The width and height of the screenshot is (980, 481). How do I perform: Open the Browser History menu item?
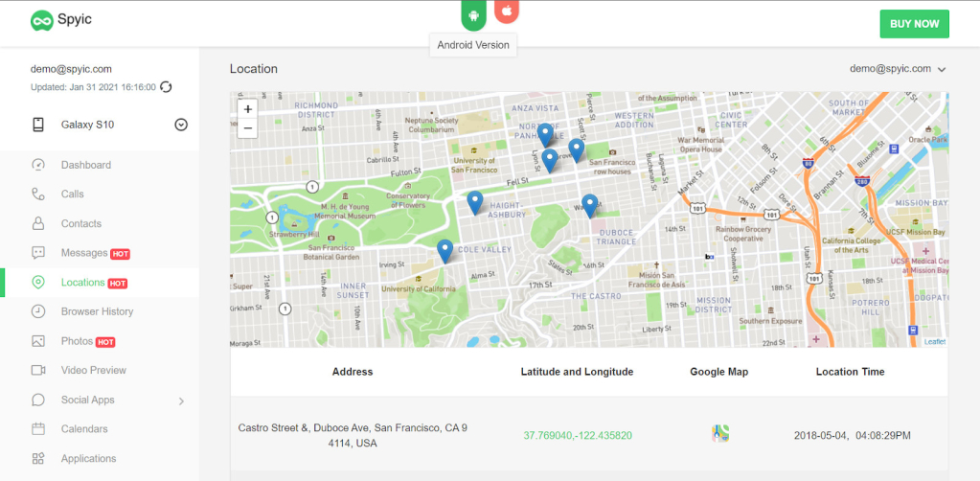click(x=98, y=311)
